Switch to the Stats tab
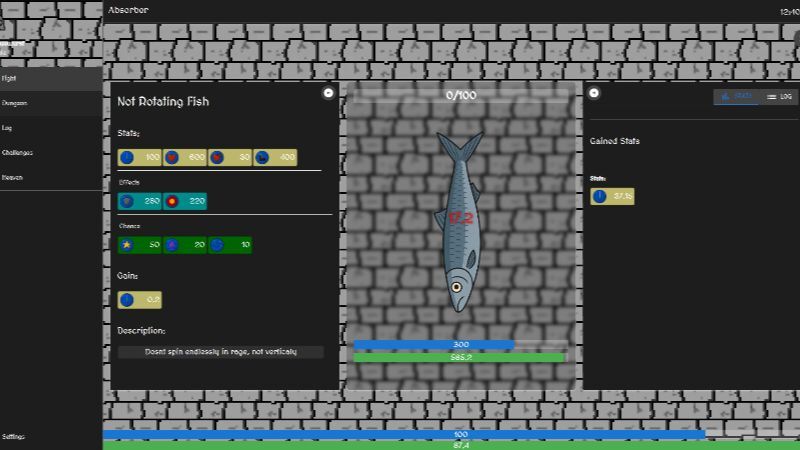Viewport: 800px width, 450px height. pyautogui.click(x=736, y=96)
